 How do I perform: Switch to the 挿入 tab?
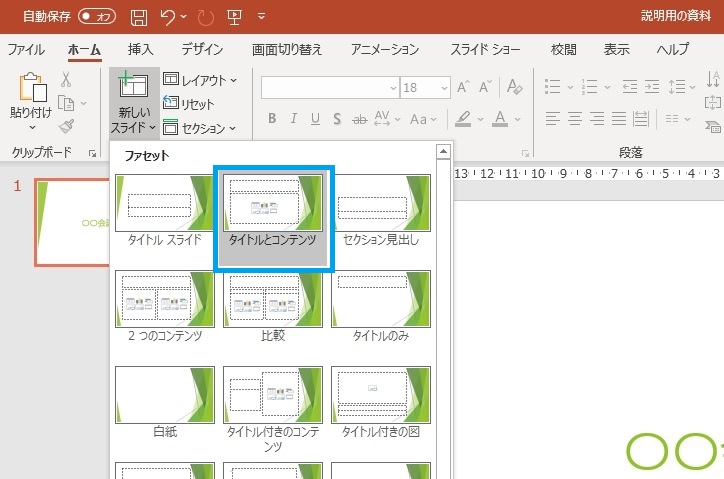pos(140,49)
